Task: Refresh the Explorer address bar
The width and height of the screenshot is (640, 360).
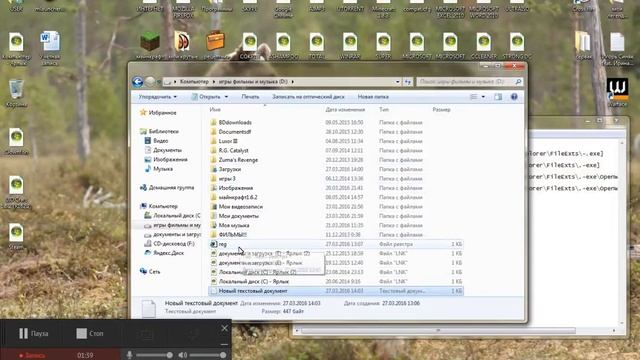Action: (x=408, y=82)
